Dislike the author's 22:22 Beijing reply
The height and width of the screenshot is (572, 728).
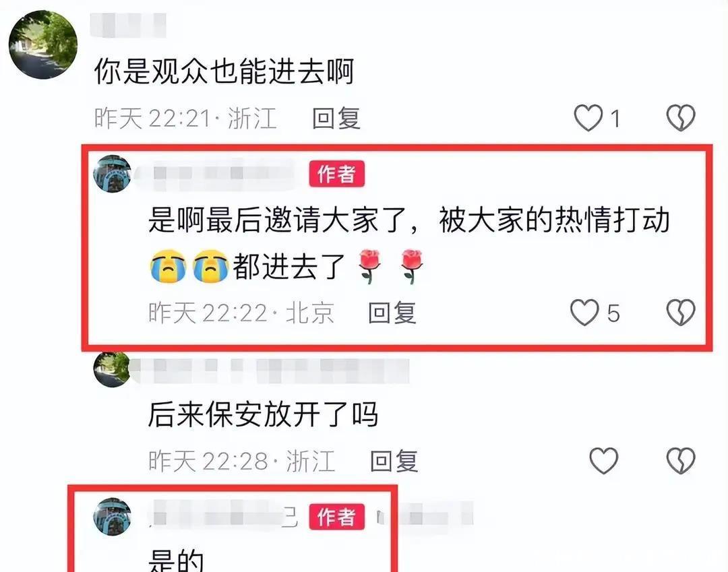pyautogui.click(x=681, y=312)
